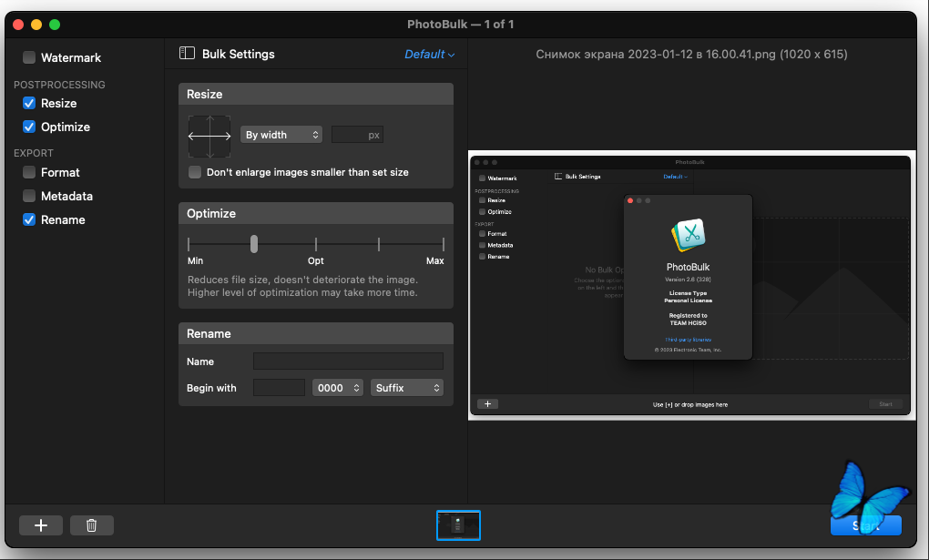
Task: Click the POSTPROCESSING sidebar label
Action: pyautogui.click(x=59, y=85)
